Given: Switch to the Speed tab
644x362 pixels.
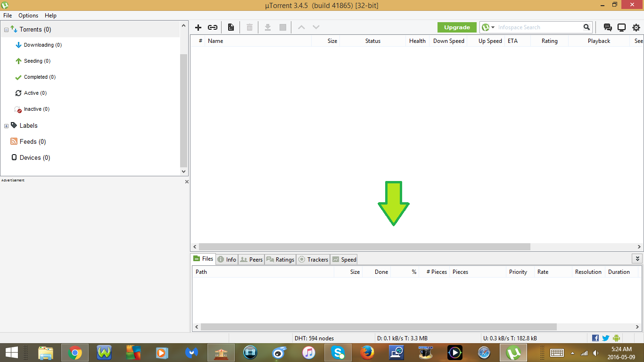Looking at the screenshot, I should pos(344,259).
